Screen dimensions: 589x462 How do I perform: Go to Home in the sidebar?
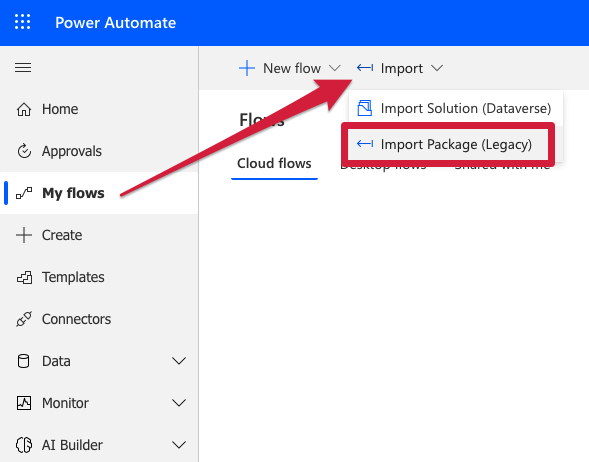tap(99, 109)
